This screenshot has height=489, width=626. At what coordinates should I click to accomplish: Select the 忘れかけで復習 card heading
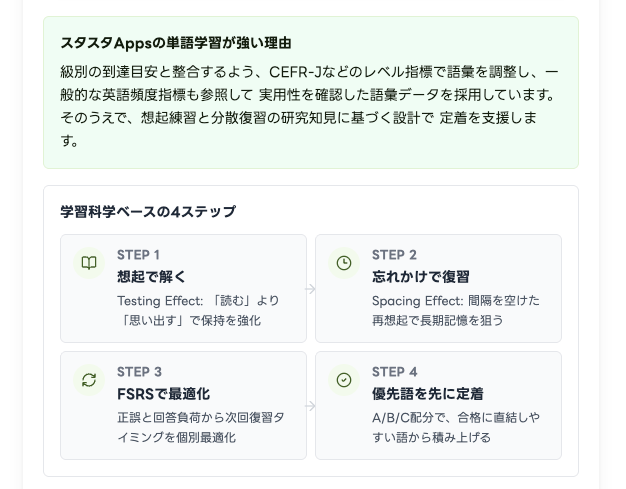[420, 277]
